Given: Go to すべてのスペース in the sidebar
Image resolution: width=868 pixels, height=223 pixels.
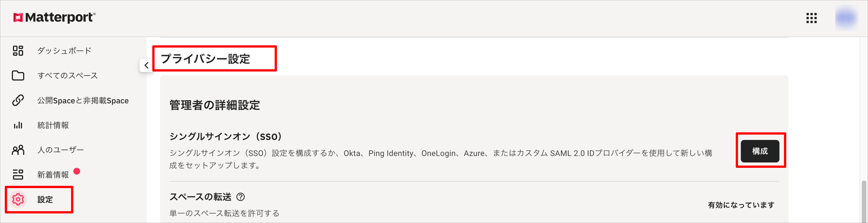Looking at the screenshot, I should 67,76.
